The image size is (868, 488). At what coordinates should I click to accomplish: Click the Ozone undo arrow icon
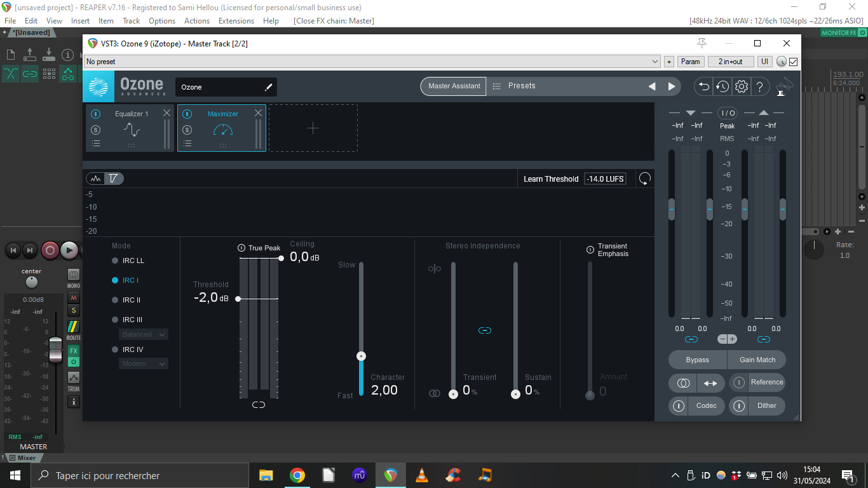click(x=703, y=86)
